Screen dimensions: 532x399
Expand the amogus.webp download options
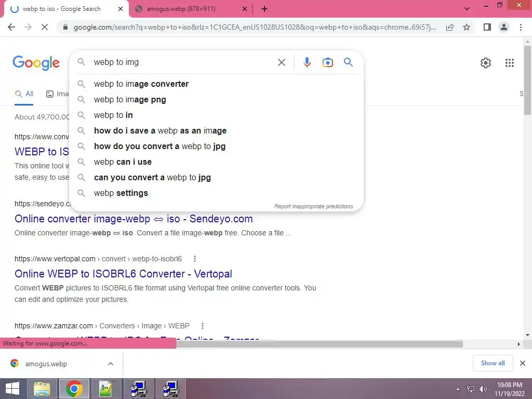pyautogui.click(x=111, y=364)
